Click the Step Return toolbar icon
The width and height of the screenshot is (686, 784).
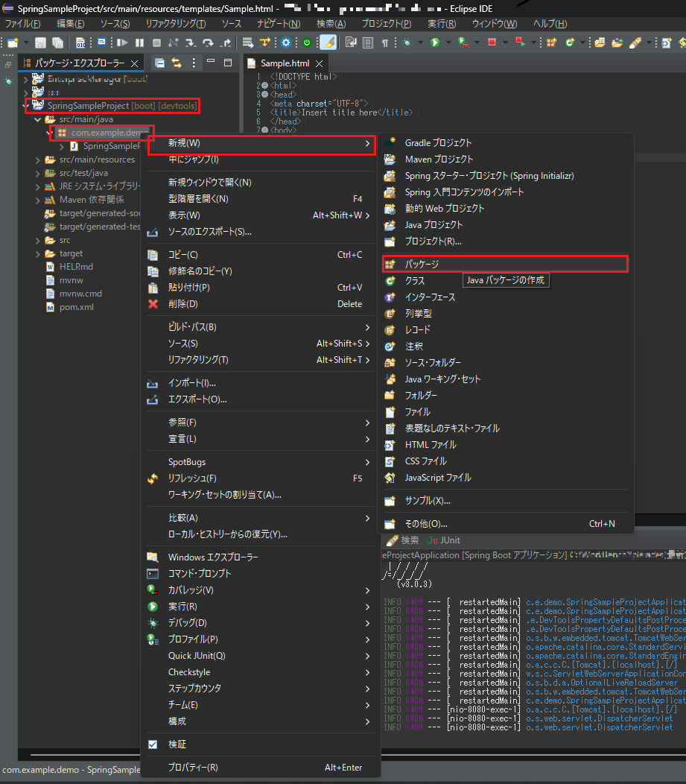click(x=226, y=43)
